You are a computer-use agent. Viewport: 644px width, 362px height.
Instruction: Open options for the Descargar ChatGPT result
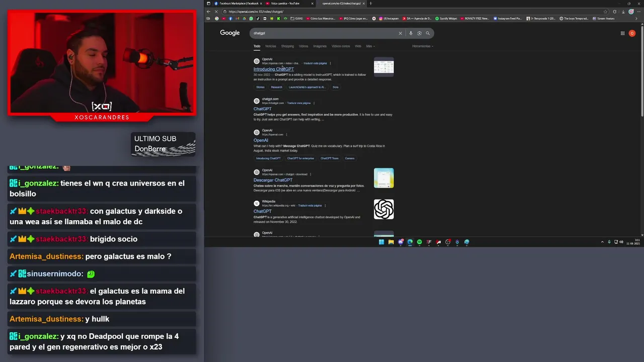(311, 174)
